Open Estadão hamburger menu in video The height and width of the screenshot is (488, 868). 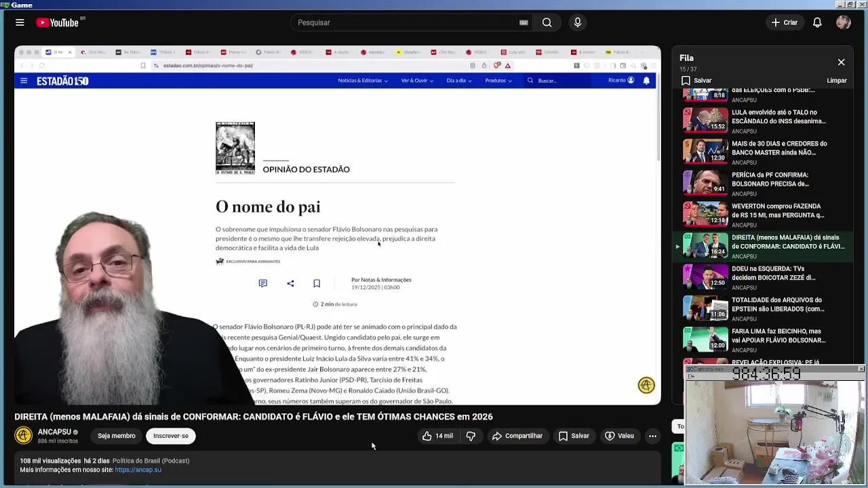pos(24,81)
